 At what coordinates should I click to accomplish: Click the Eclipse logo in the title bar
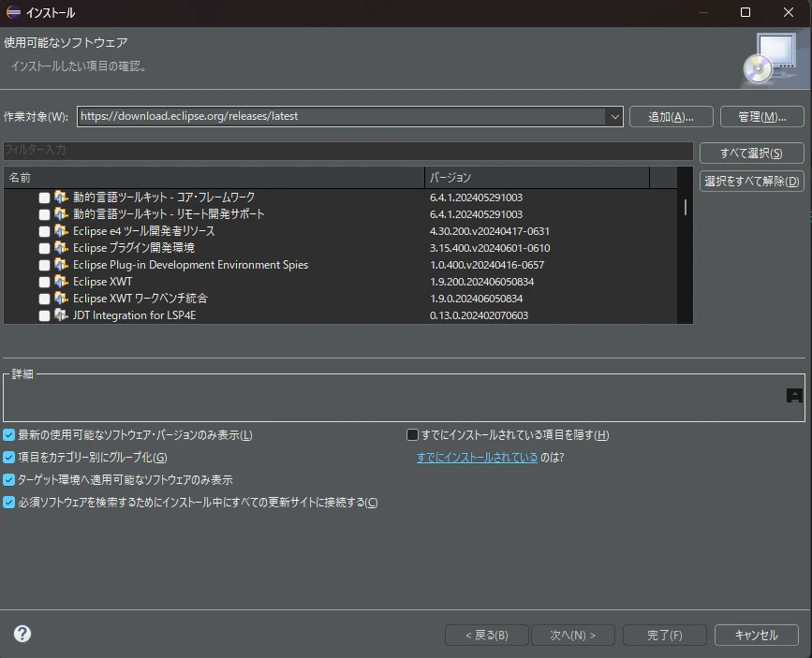click(13, 12)
